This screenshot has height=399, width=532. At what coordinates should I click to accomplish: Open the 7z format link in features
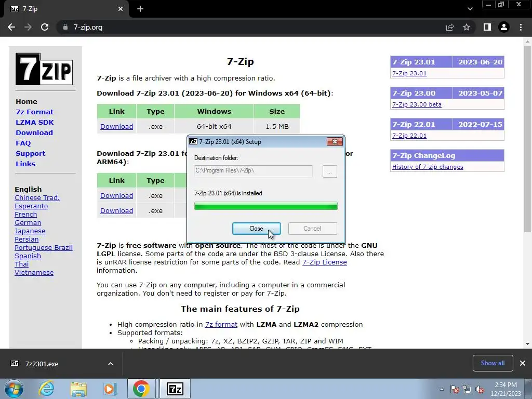coord(221,325)
